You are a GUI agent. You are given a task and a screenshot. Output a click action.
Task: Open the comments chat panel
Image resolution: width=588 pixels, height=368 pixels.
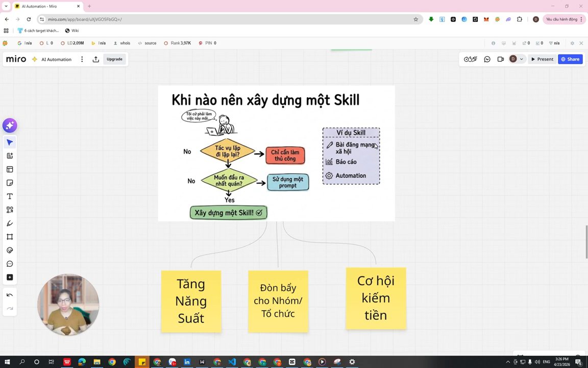coord(487,59)
